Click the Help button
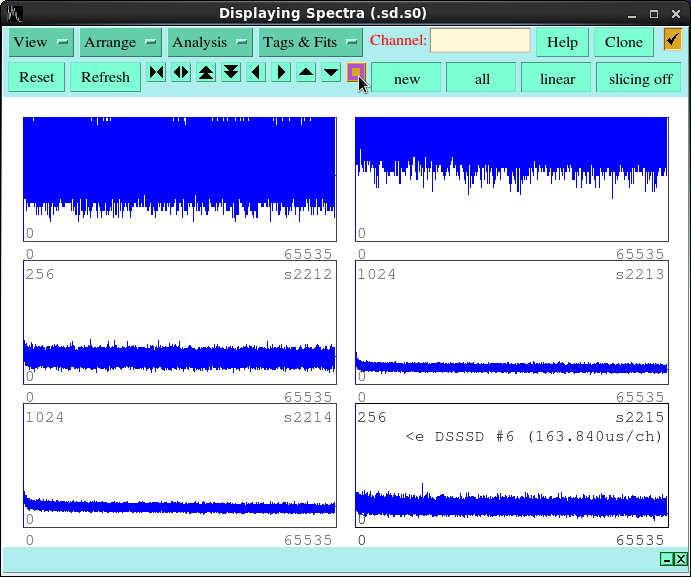The width and height of the screenshot is (691, 577). point(562,42)
